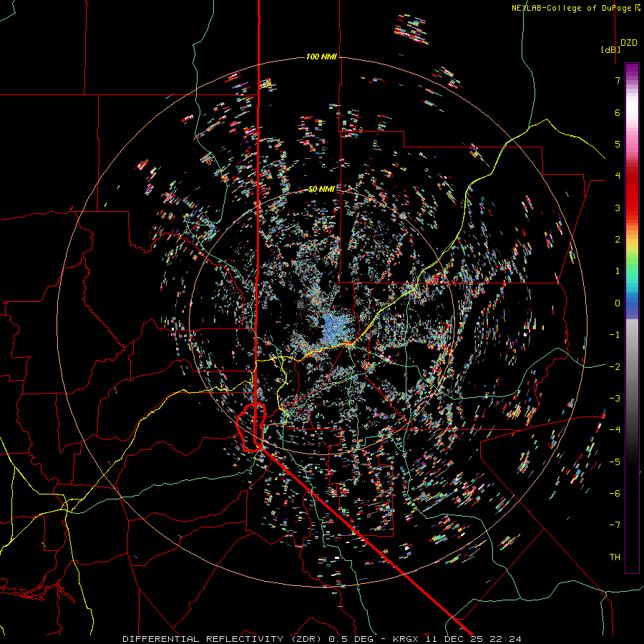Click the 100 NMI range ring label

click(321, 57)
